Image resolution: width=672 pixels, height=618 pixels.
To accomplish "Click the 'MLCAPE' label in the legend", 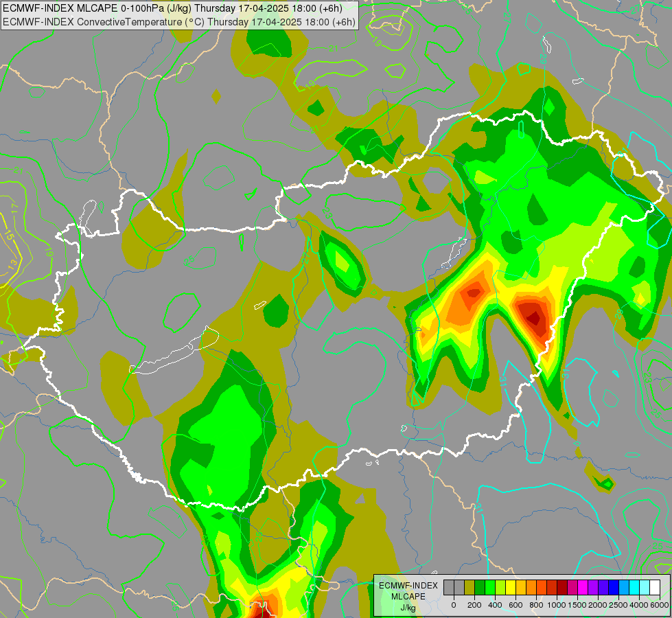I will (x=408, y=597).
